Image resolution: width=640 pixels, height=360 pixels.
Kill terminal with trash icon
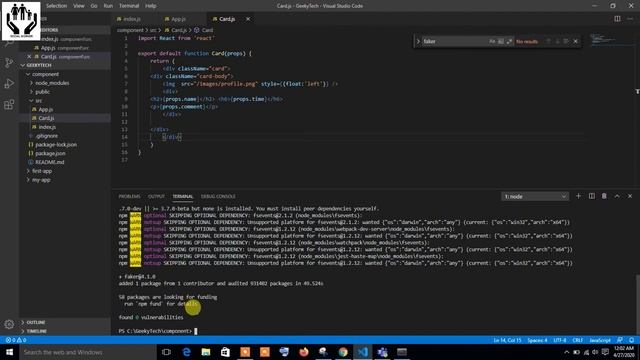tap(604, 196)
